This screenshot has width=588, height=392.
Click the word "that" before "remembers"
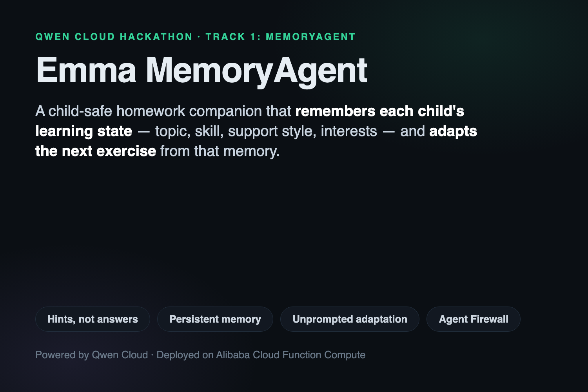coord(279,111)
